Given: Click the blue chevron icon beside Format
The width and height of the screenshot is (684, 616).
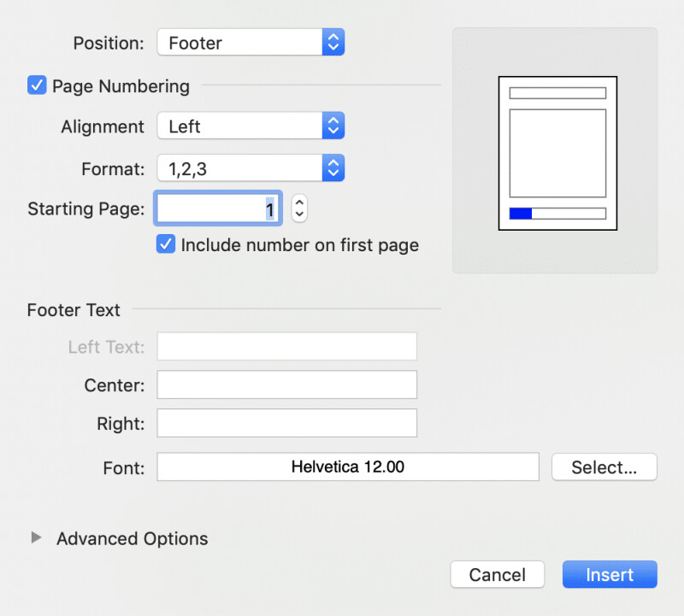Looking at the screenshot, I should [x=333, y=167].
